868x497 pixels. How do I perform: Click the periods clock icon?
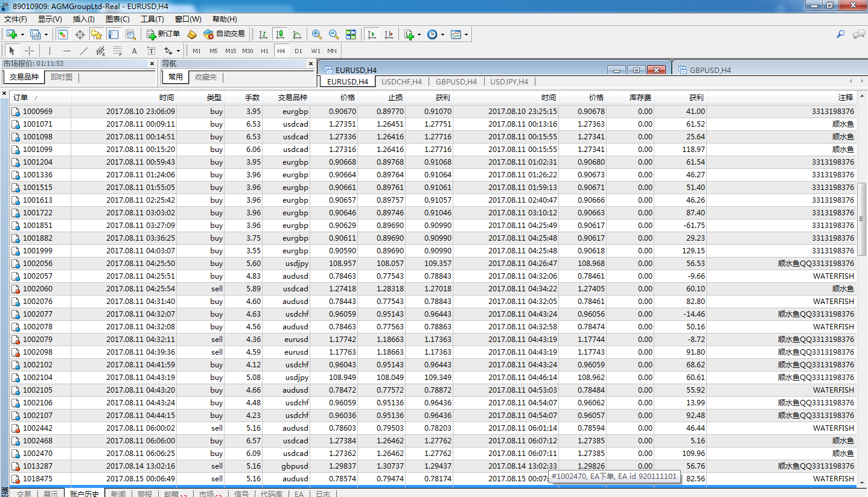432,34
